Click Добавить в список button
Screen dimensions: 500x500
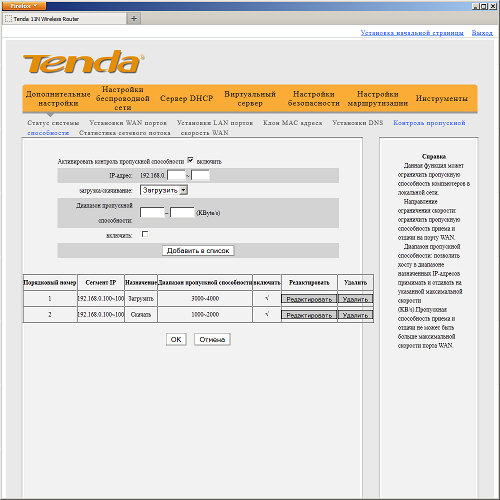coord(198,251)
